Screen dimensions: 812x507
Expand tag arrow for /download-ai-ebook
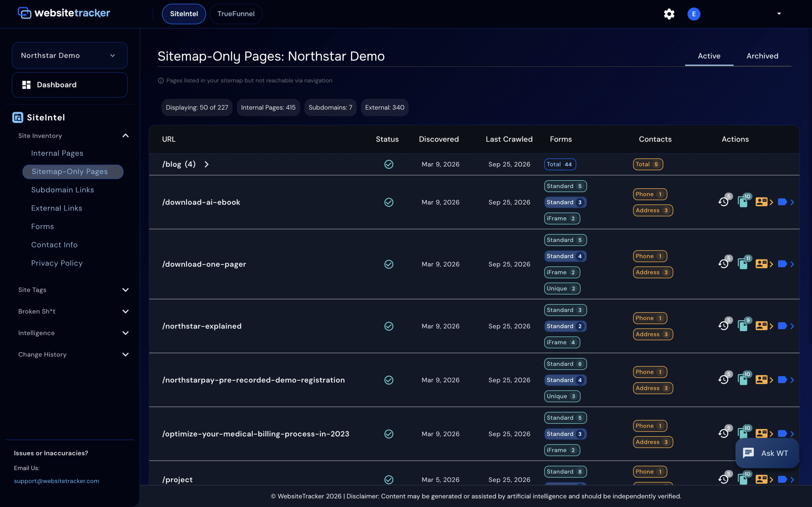[x=792, y=202]
